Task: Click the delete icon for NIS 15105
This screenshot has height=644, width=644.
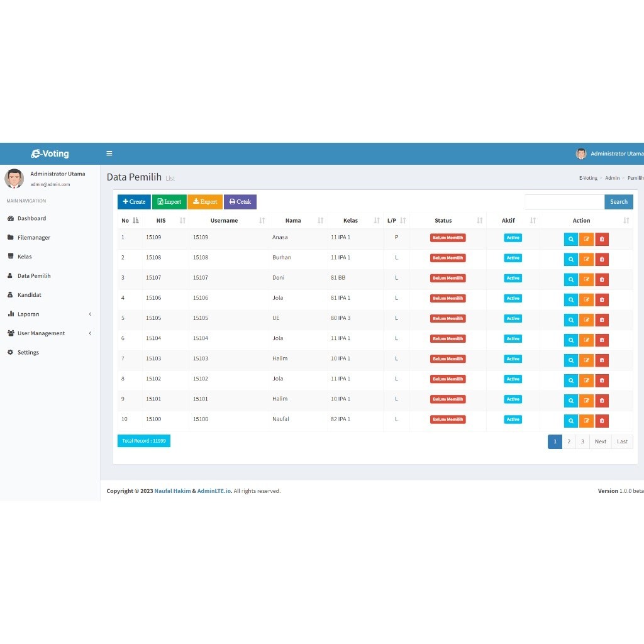Action: tap(602, 319)
